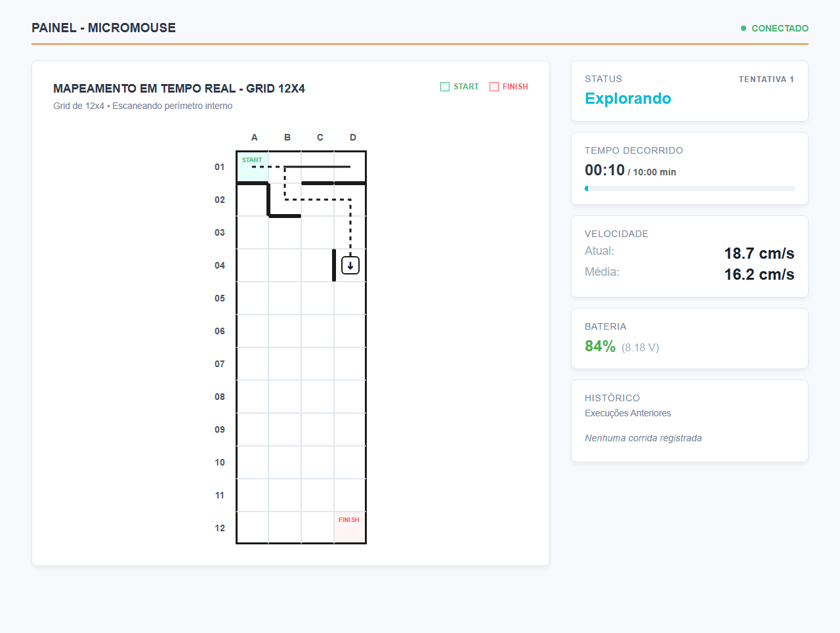The image size is (840, 633).
Task: Click the Explorando status text
Action: point(628,98)
